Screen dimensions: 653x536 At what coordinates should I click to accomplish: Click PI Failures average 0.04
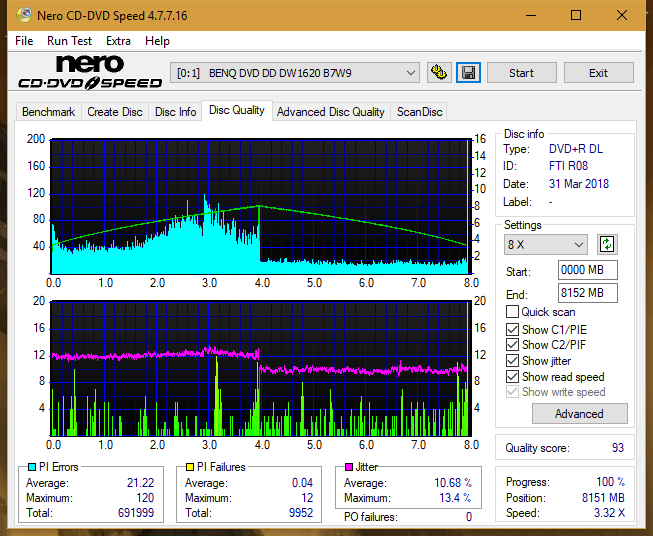coord(302,483)
